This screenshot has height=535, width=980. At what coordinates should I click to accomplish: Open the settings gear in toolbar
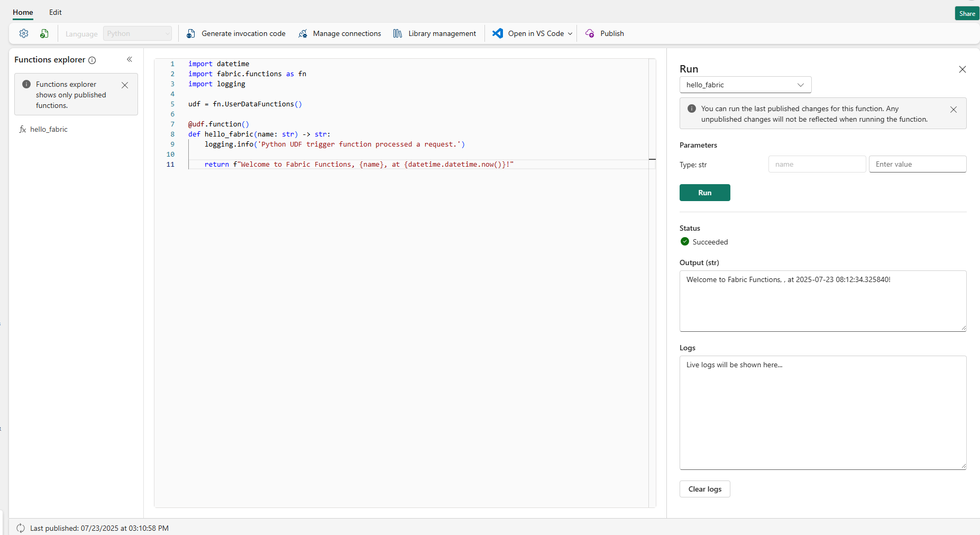(24, 33)
